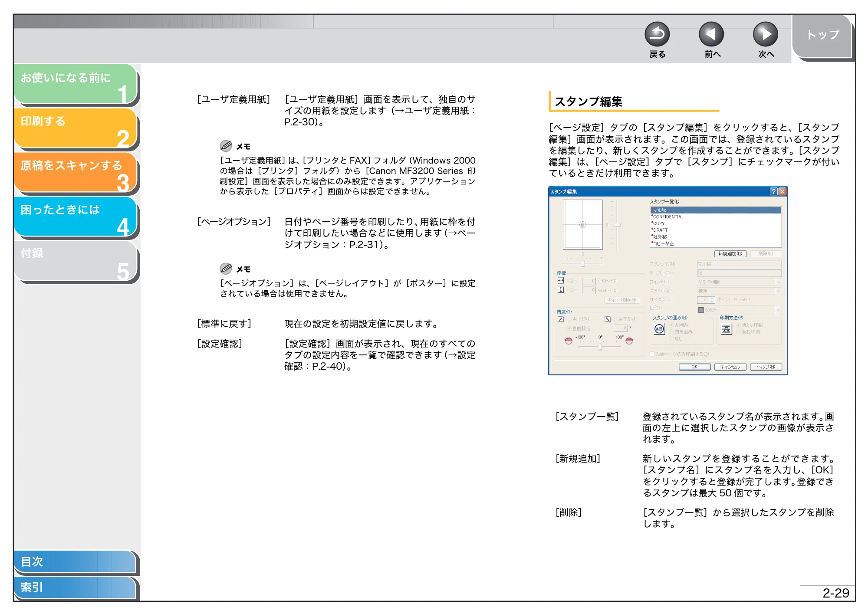Image resolution: width=868 pixels, height=614 pixels.
Task: Click the サイズ spinner arrows
Action: tap(712, 300)
